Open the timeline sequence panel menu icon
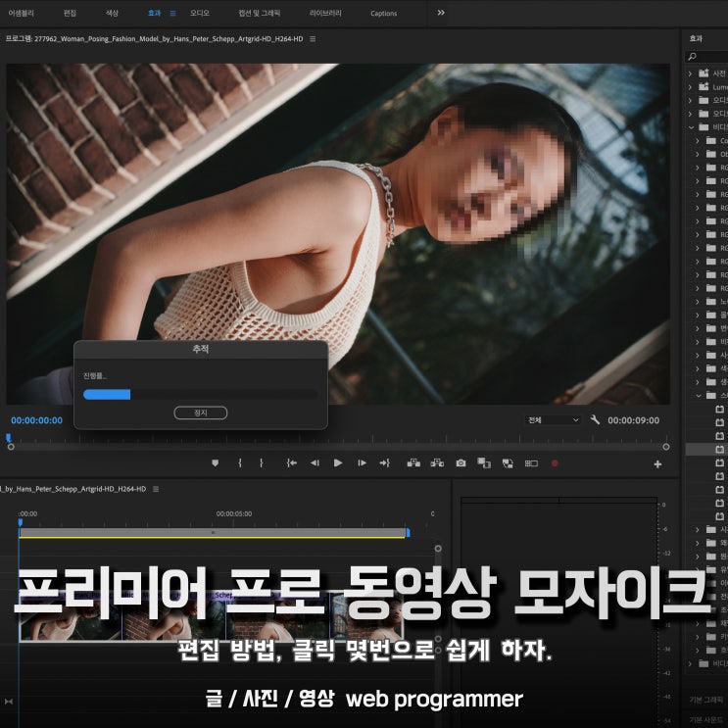The height and width of the screenshot is (728, 728). [156, 489]
